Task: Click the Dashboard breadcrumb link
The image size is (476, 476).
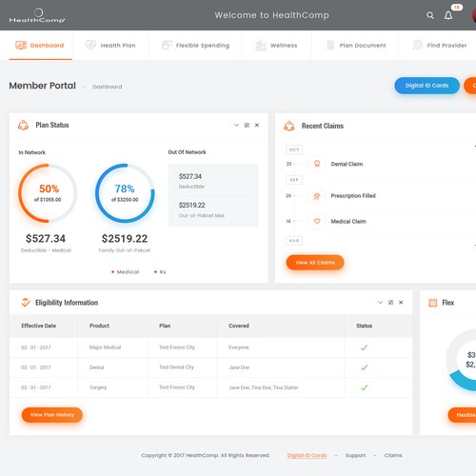Action: 108,87
